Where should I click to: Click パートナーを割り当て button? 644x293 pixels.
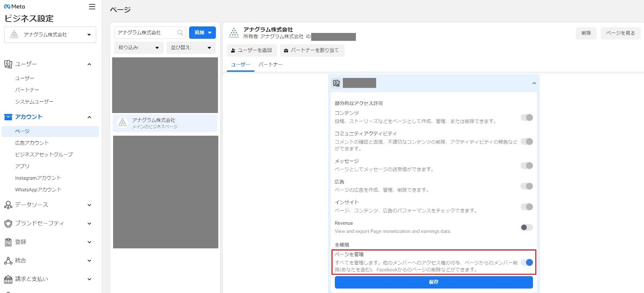tap(312, 50)
